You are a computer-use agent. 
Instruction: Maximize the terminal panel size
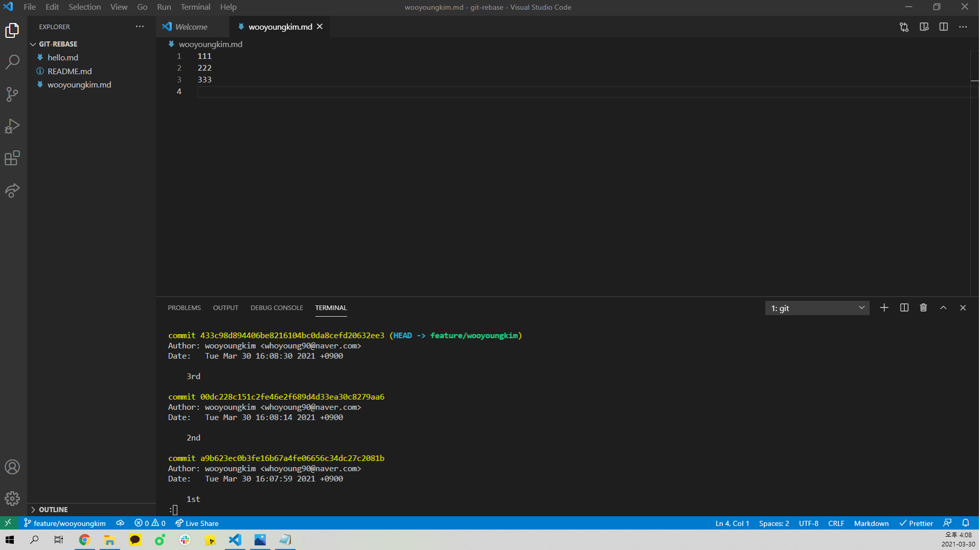point(943,307)
